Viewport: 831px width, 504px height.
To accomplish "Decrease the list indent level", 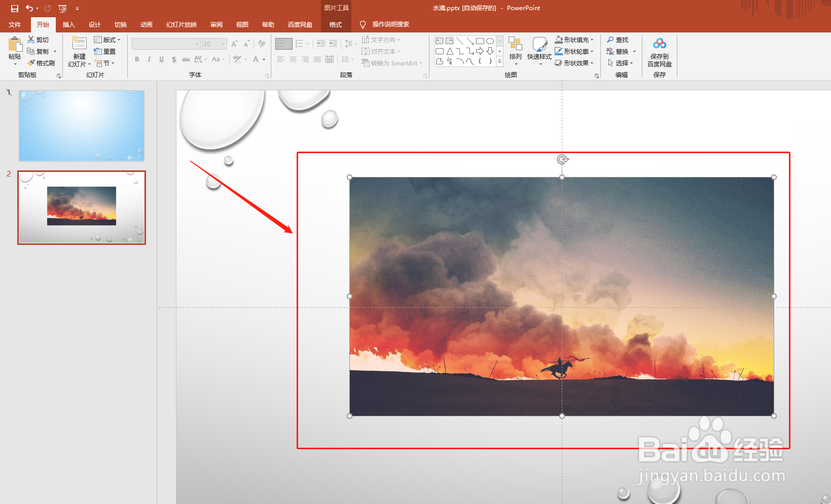I will [321, 44].
